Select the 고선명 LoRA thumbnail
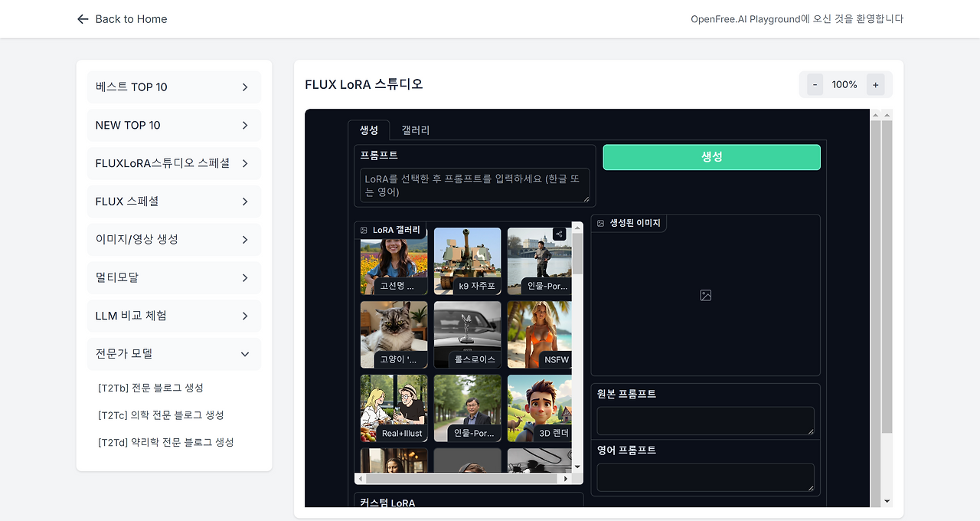Viewport: 980px width, 521px height. (394, 261)
